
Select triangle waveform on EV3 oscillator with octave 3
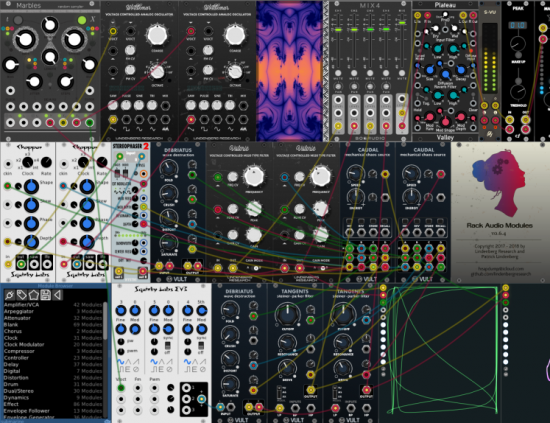point(128,362)
